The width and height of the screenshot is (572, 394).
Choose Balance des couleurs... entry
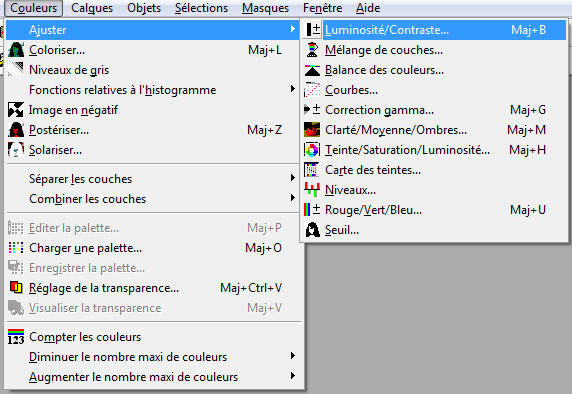[x=433, y=70]
